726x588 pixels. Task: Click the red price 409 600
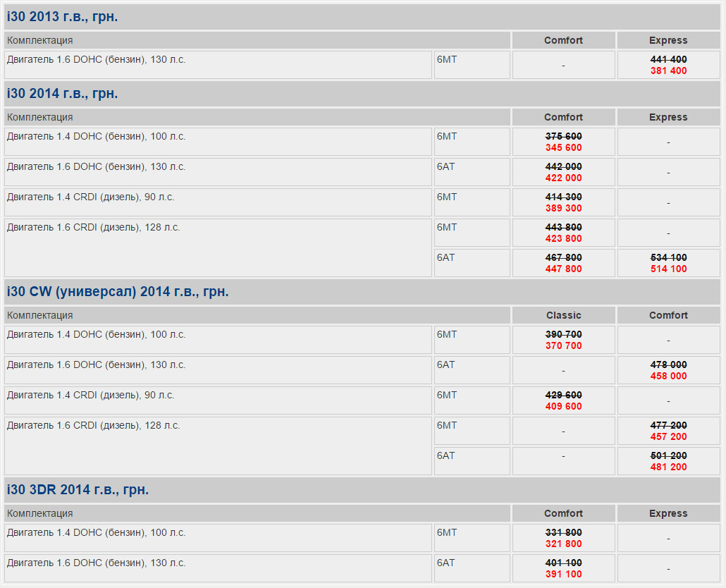point(563,407)
